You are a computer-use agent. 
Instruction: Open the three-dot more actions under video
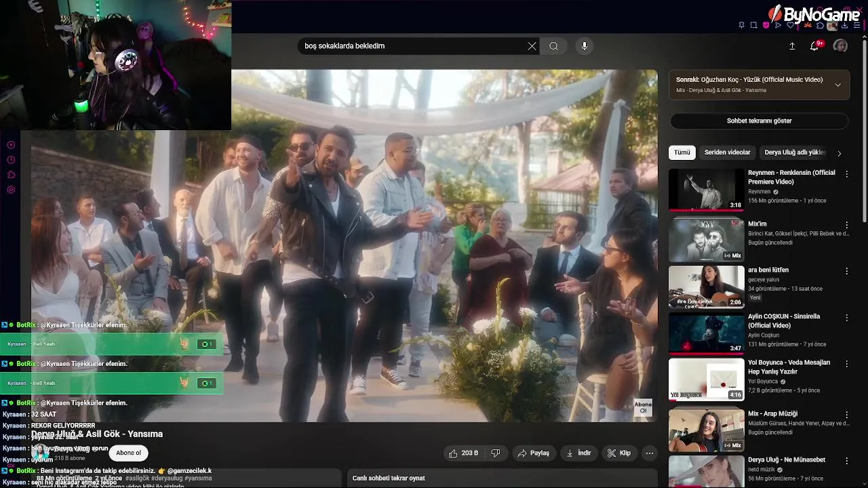point(650,453)
